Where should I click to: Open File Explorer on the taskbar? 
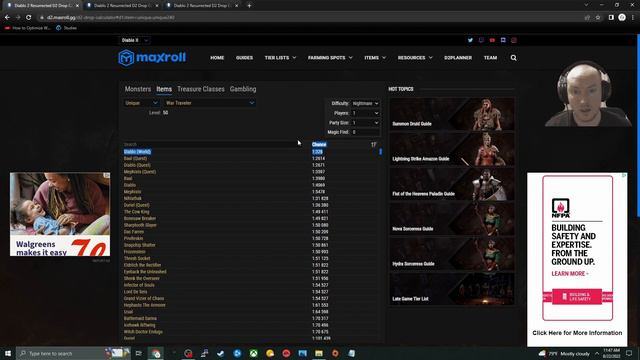pos(319,353)
